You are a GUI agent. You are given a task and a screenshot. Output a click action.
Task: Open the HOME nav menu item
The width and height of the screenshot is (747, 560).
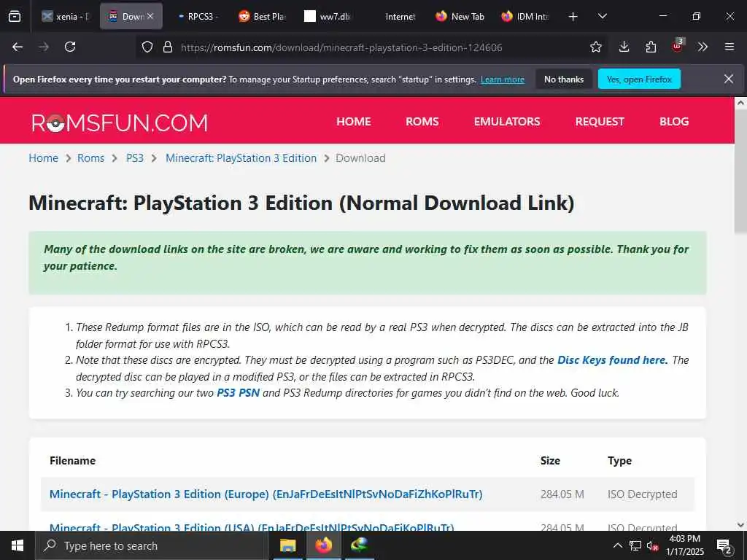pyautogui.click(x=354, y=122)
